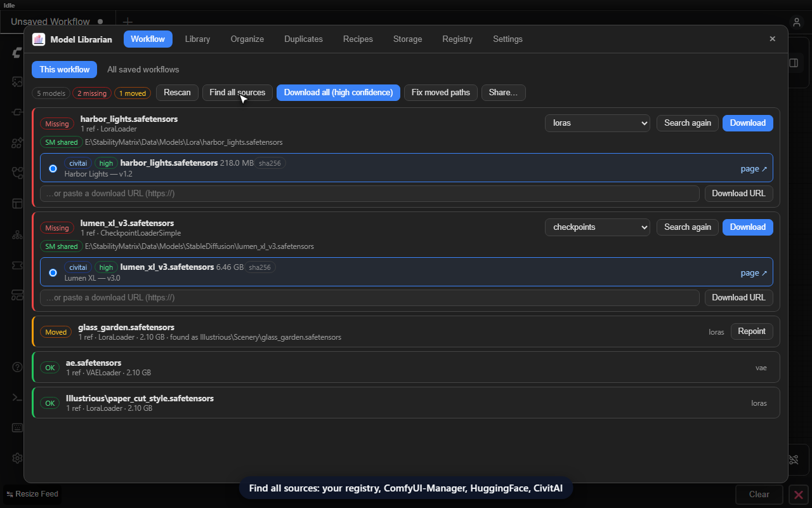
Task: Click the Resize Feed icon
Action: click(10, 494)
